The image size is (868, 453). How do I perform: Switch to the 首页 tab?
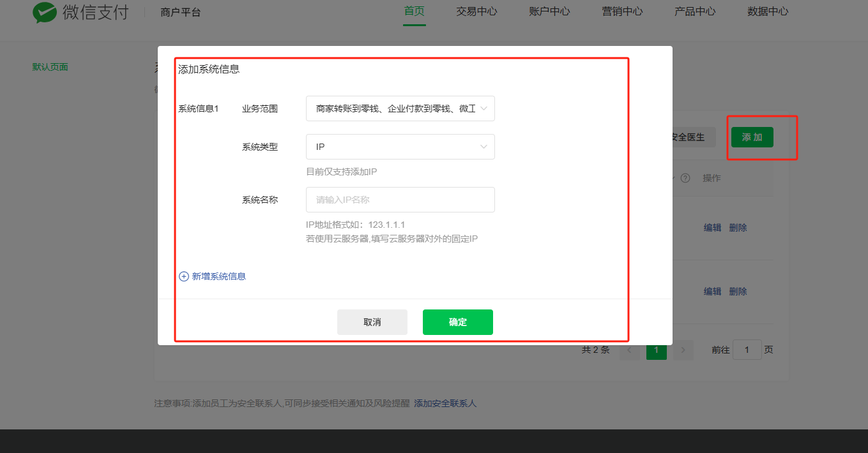[414, 11]
